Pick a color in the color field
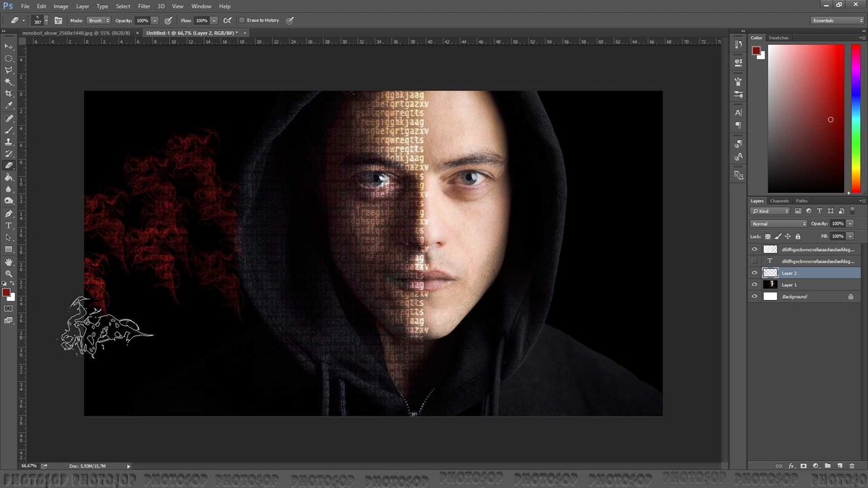868x488 pixels. 806,119
